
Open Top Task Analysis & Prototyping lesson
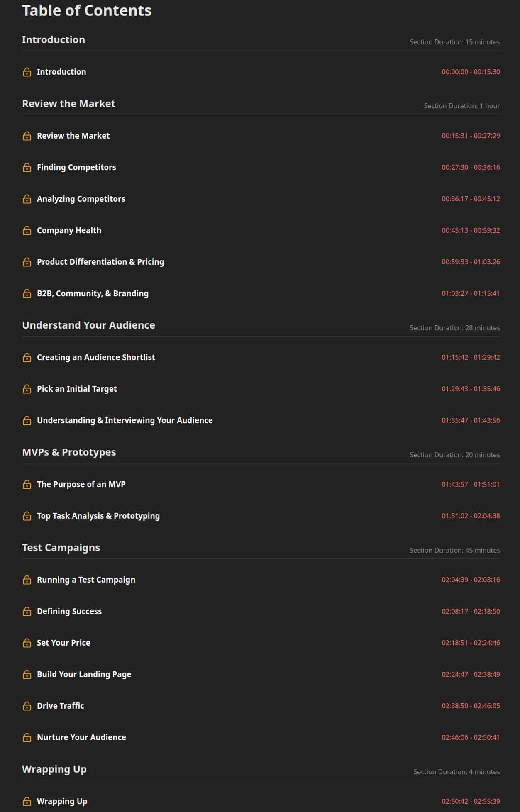point(98,516)
